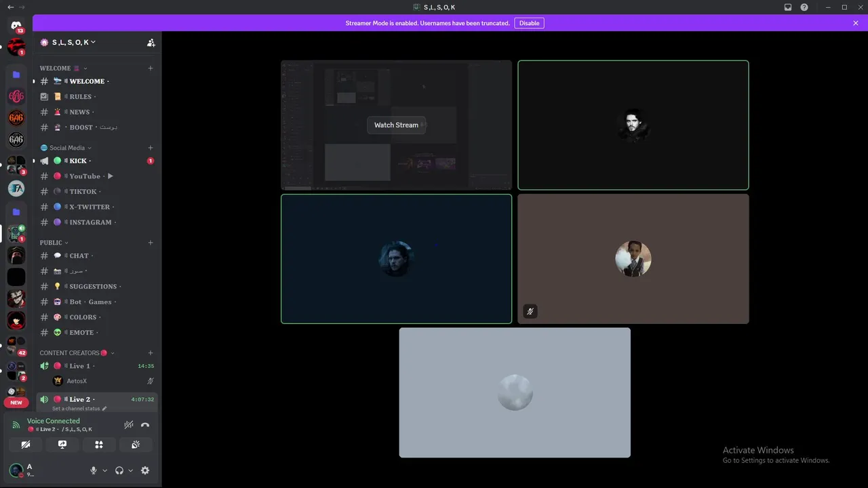868x488 pixels.
Task: Open the RULES channel
Action: [x=97, y=97]
